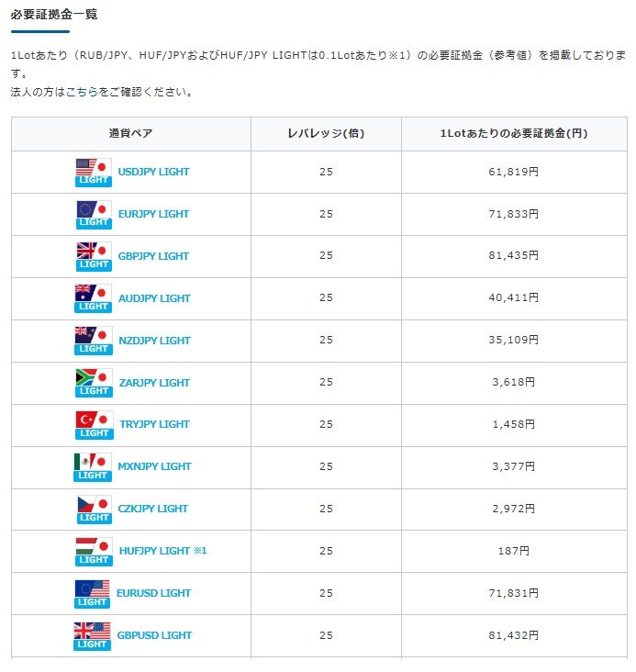Viewport: 636px width, 672px height.
Task: Open the GBPUSD LIGHT text link
Action: tap(154, 635)
